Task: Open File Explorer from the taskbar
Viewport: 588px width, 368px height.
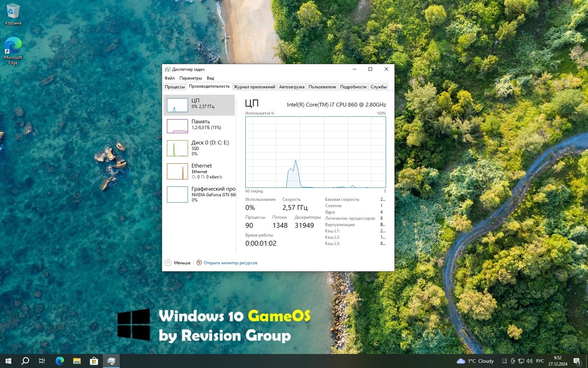Action: point(77,361)
